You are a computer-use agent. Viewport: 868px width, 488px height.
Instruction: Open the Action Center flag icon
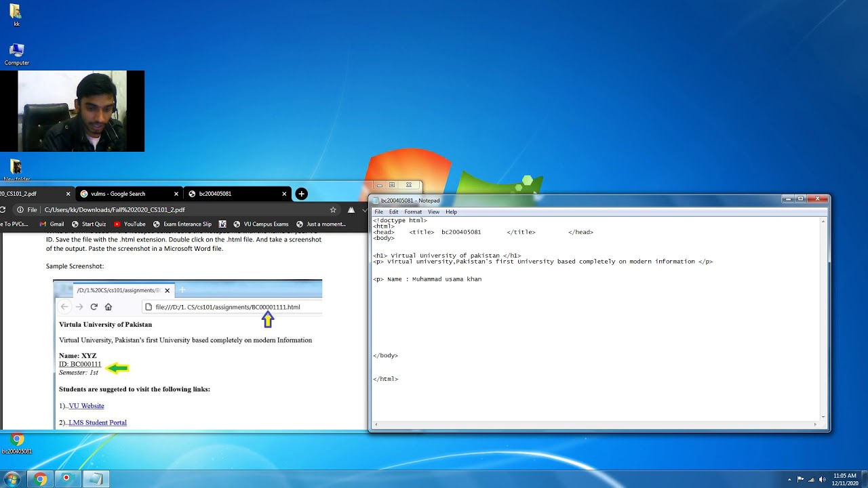point(800,480)
